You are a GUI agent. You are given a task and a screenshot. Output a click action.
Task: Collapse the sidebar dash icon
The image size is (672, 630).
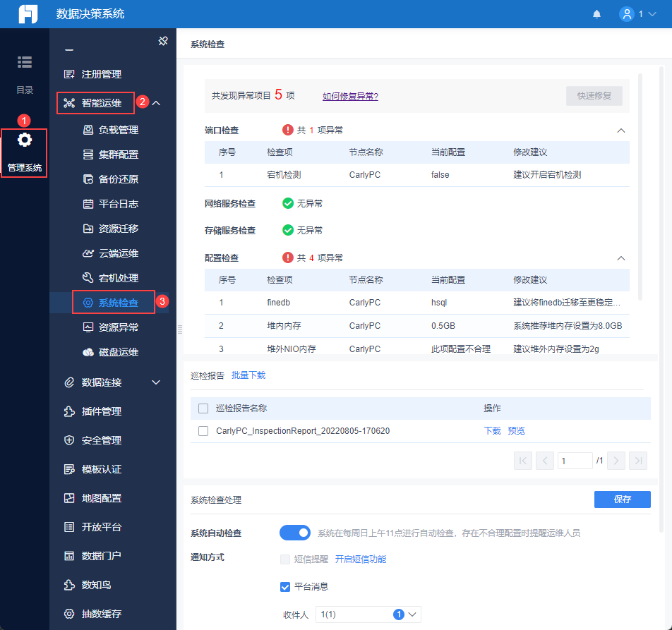click(69, 50)
